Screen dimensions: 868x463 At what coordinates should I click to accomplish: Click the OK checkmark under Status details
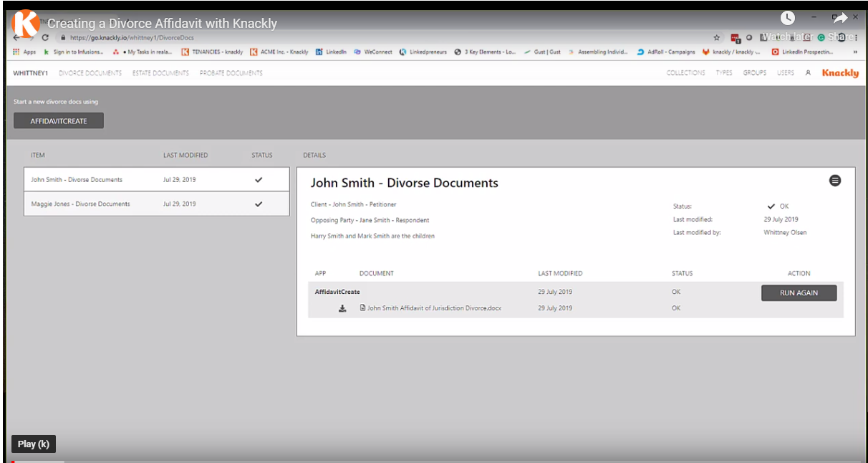tap(772, 206)
